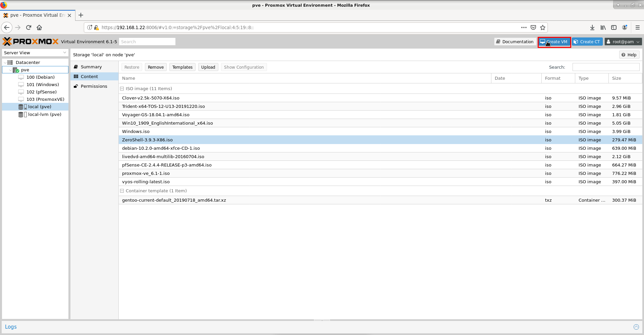Open the Server View dropdown
This screenshot has width=644, height=335.
[x=35, y=53]
